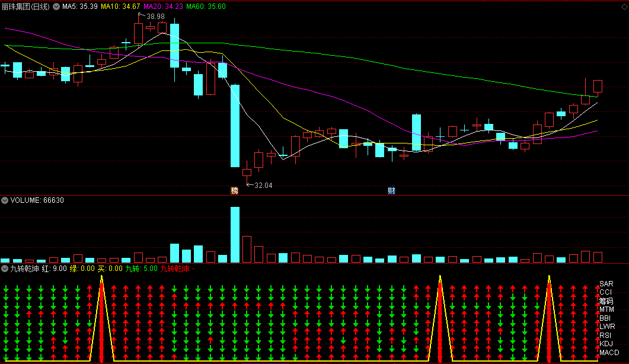Click the 榜 marker icon below candles

point(235,191)
